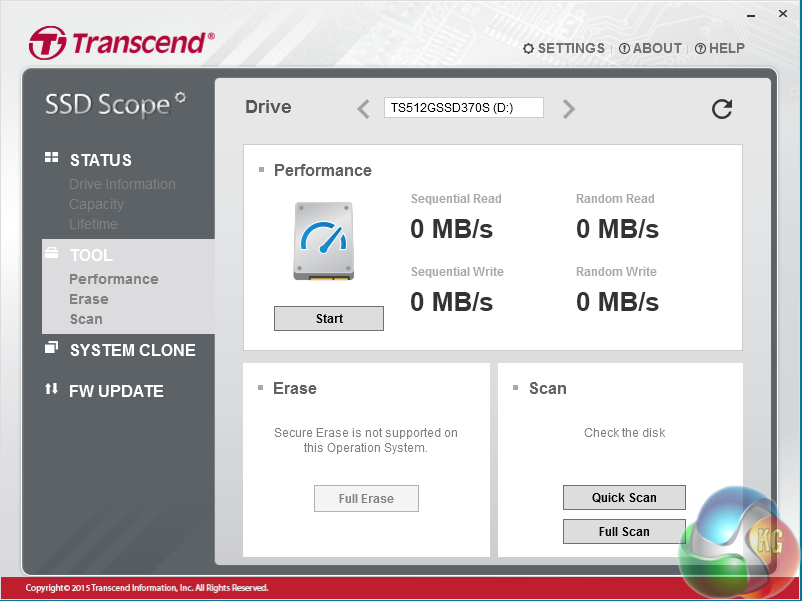Click the SSD Scope title

pos(115,105)
